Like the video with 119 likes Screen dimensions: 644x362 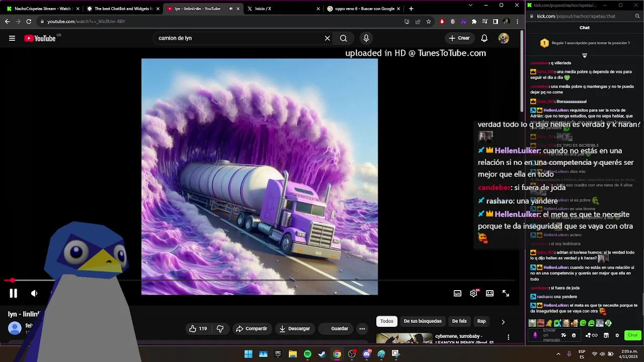pos(198,329)
